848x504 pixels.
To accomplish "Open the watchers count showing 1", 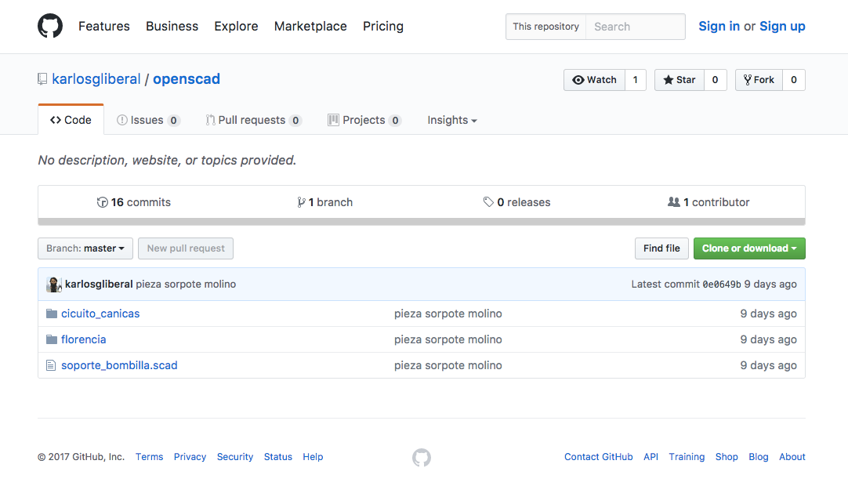I will tap(636, 80).
